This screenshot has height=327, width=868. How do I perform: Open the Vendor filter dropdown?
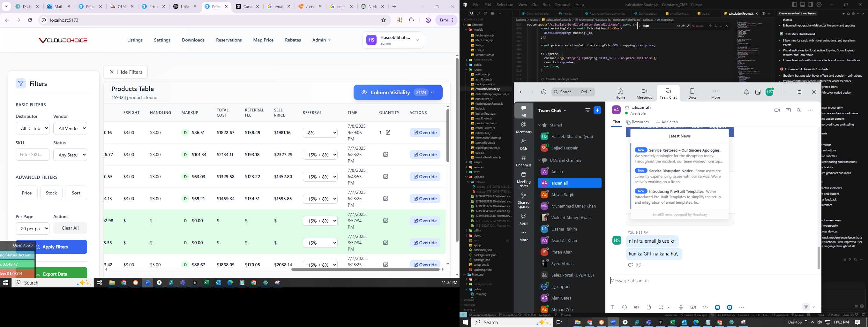coord(70,128)
